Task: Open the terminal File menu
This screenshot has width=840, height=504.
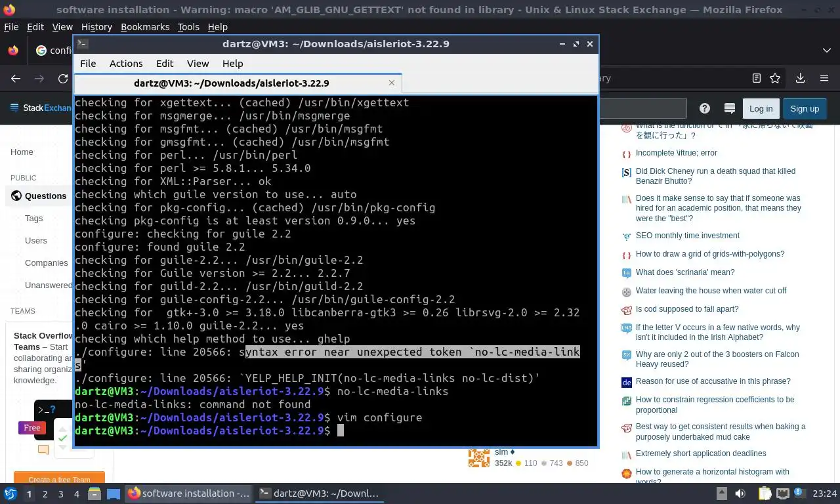Action: tap(88, 64)
